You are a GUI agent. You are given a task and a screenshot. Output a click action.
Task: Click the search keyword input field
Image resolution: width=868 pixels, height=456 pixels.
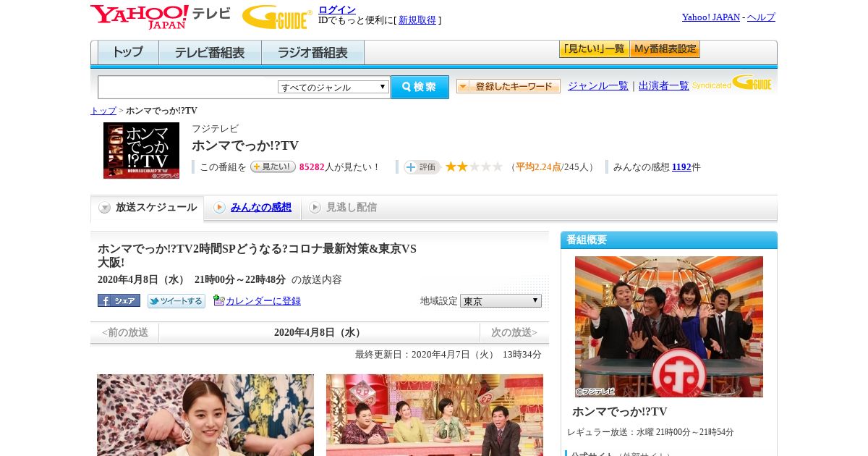tap(188, 87)
